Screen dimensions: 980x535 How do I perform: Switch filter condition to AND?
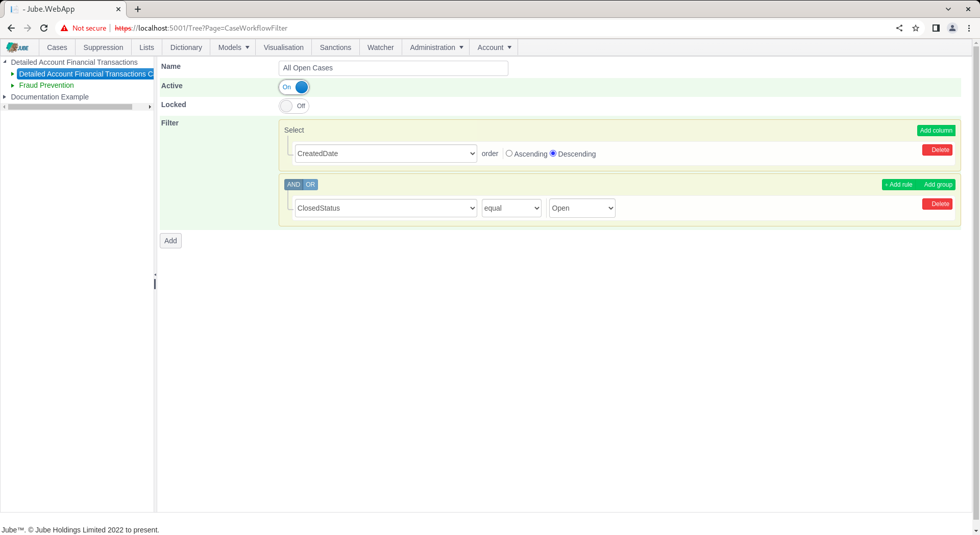click(293, 185)
